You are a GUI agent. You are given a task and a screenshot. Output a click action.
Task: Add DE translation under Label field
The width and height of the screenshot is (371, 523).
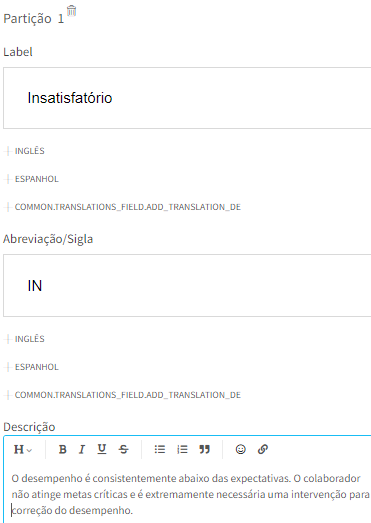(x=122, y=207)
